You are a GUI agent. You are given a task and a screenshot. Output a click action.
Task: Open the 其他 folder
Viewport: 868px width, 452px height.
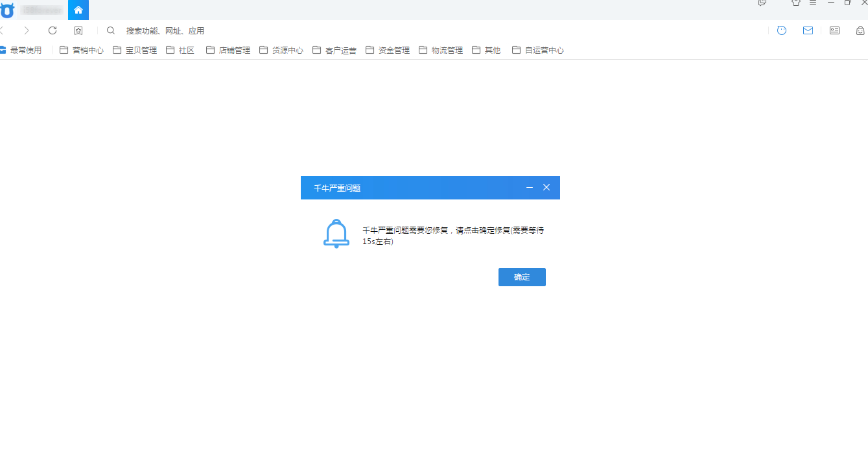(486, 50)
